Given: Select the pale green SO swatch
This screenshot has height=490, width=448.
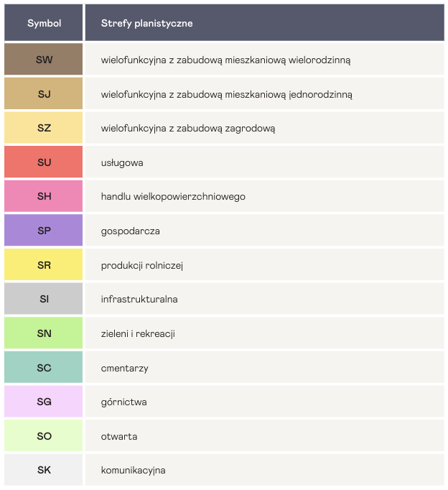Looking at the screenshot, I should [x=44, y=436].
